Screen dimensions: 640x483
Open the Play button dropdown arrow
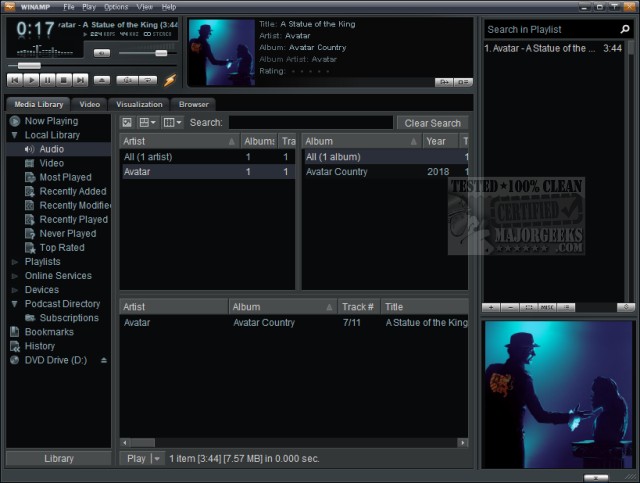(158, 459)
